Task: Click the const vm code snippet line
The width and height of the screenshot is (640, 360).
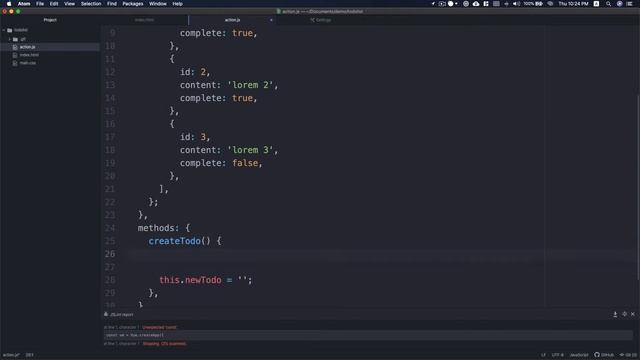Action: coord(368,335)
